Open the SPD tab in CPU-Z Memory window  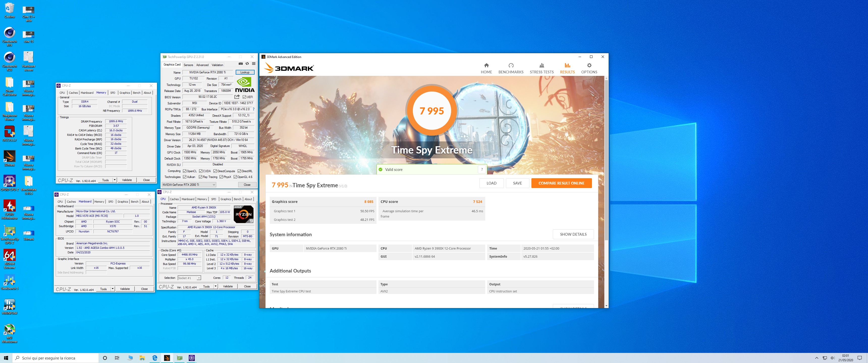pyautogui.click(x=113, y=93)
